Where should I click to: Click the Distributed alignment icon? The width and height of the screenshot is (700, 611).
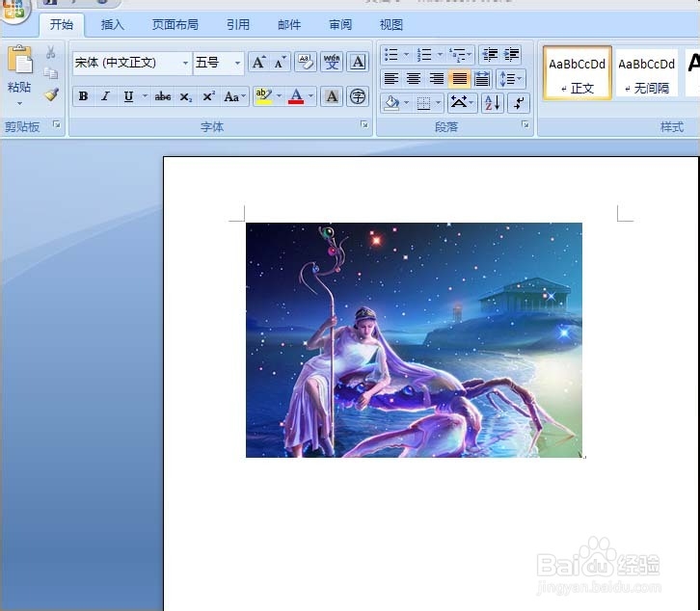[x=482, y=79]
